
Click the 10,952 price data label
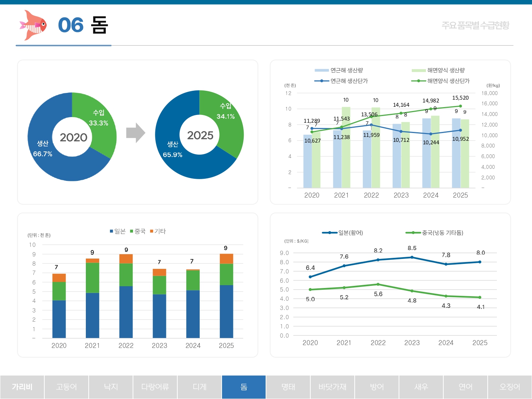coord(460,139)
